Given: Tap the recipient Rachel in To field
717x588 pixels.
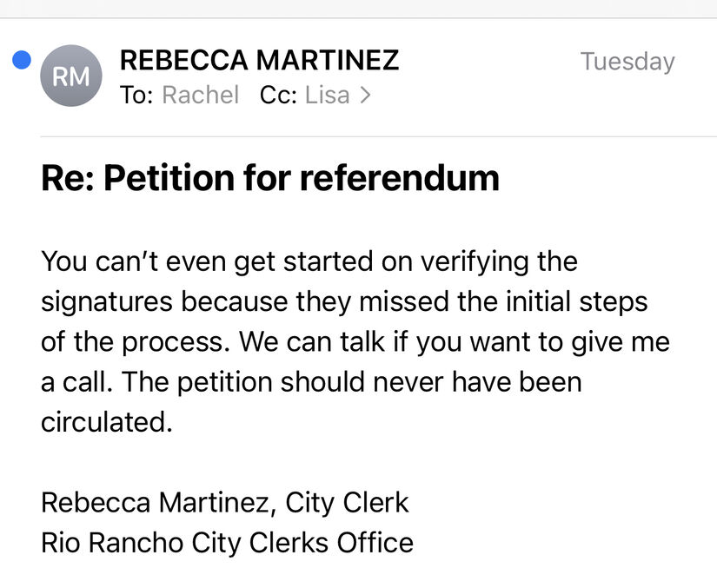Looking at the screenshot, I should 200,95.
